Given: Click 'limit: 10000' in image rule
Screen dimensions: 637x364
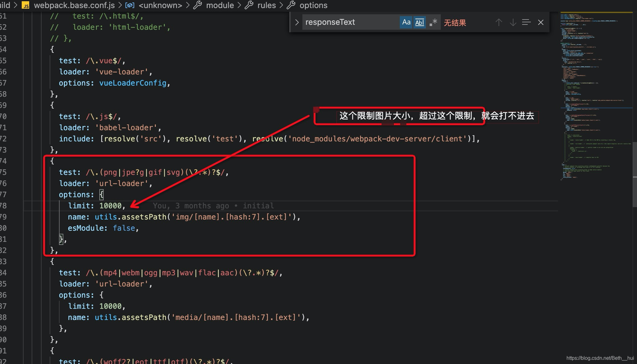Looking at the screenshot, I should coord(97,206).
